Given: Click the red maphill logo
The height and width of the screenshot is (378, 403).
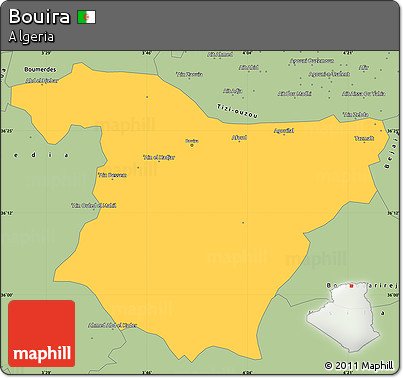Looking at the screenshot, I should [x=42, y=333].
